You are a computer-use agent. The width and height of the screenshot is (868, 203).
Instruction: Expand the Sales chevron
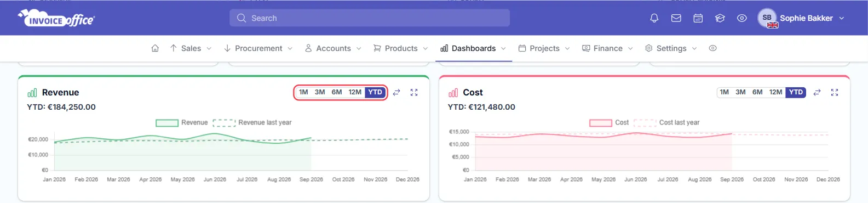click(x=209, y=49)
